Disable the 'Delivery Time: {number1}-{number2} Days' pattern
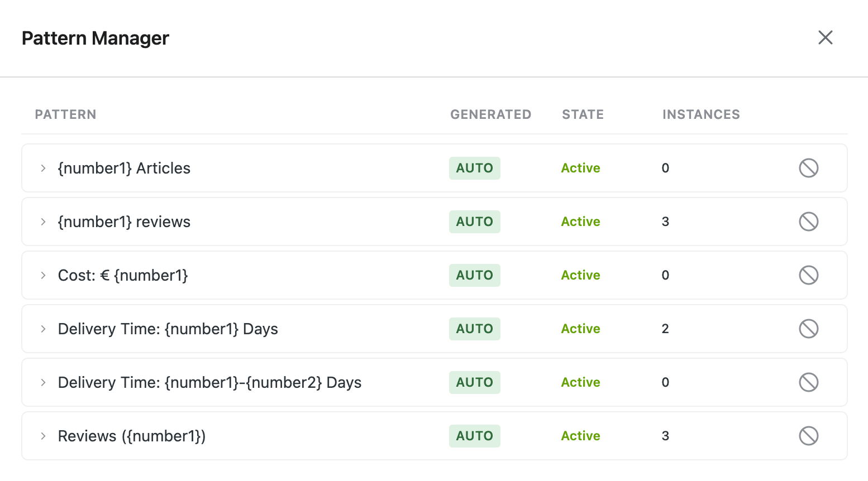868x481 pixels. click(808, 382)
